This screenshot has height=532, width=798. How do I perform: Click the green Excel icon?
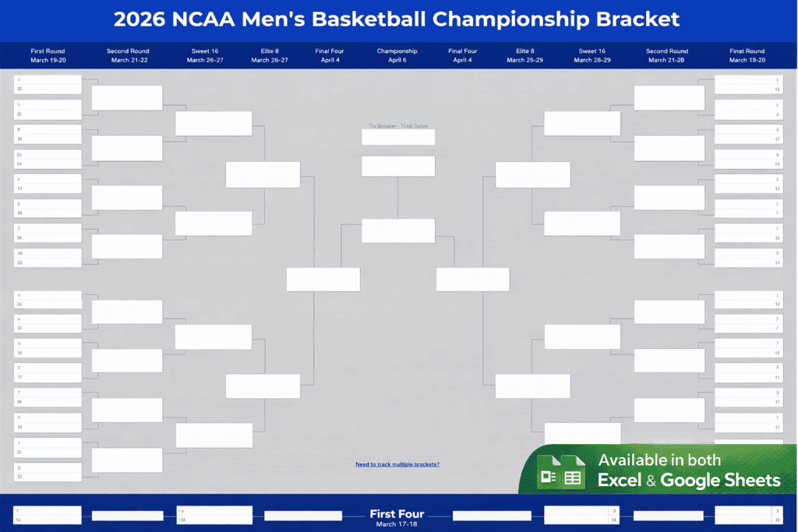549,477
